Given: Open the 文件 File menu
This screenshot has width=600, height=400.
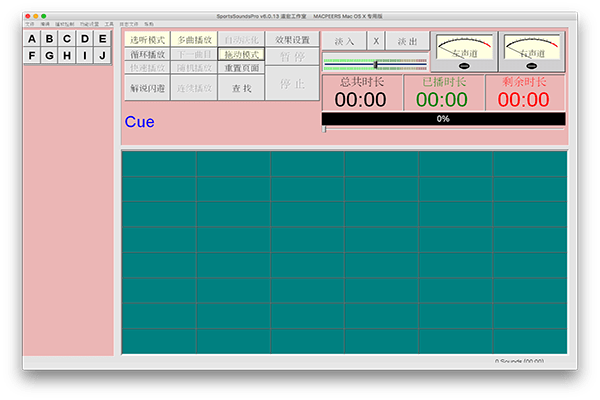Looking at the screenshot, I should point(30,24).
